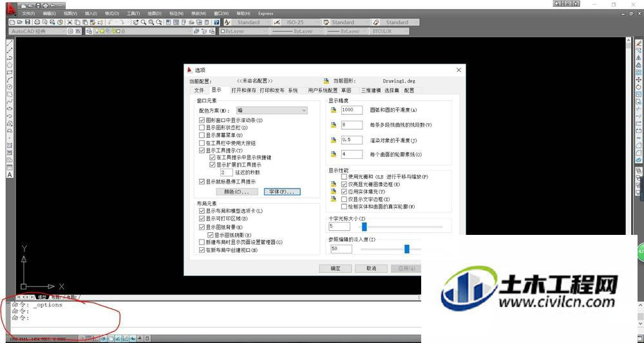Select the Rectangle draw tool
The height and width of the screenshot is (343, 644).
(x=10, y=73)
